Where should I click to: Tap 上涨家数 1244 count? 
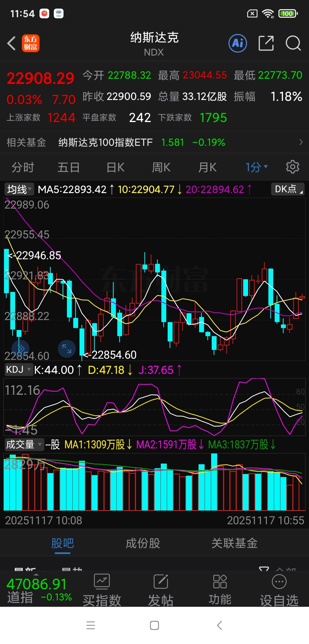point(41,117)
